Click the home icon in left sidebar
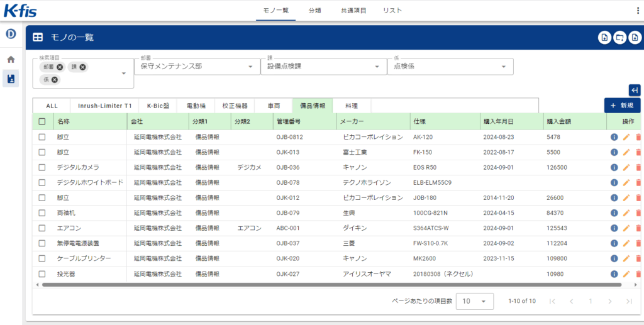 11,60
